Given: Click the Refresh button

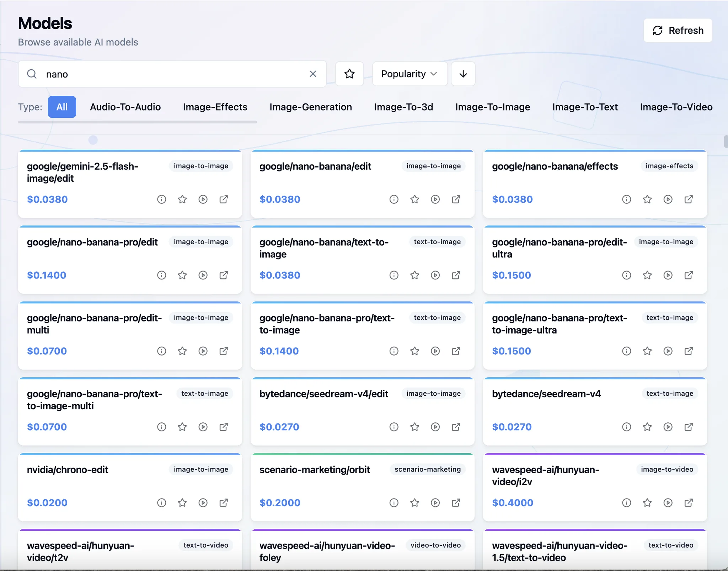Looking at the screenshot, I should [x=678, y=31].
